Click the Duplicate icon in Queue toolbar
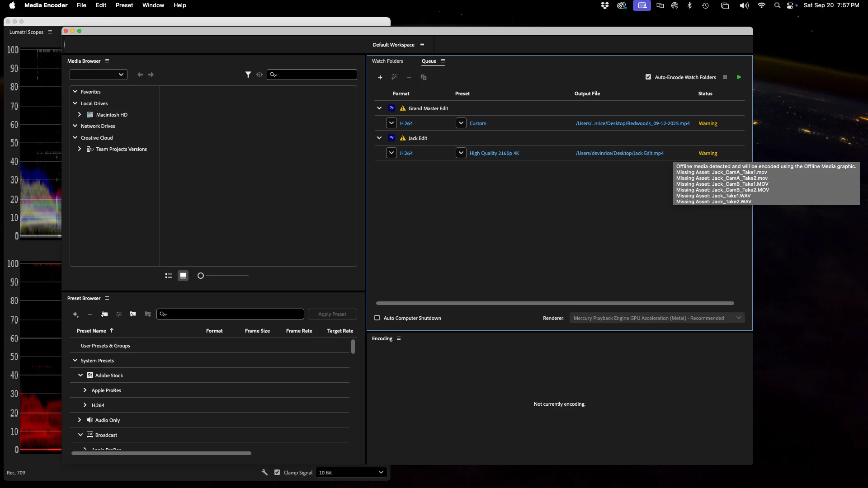The width and height of the screenshot is (868, 488). [424, 77]
